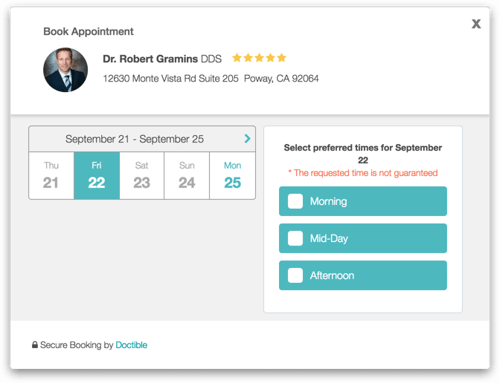Open Dr. Robert Gramins profile photo
The image size is (500, 383).
click(66, 70)
